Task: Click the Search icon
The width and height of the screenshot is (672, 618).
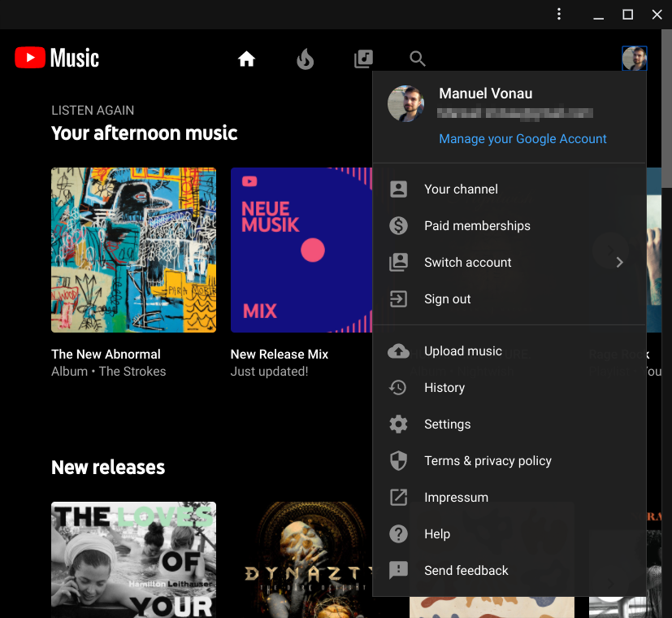Action: coord(417,58)
